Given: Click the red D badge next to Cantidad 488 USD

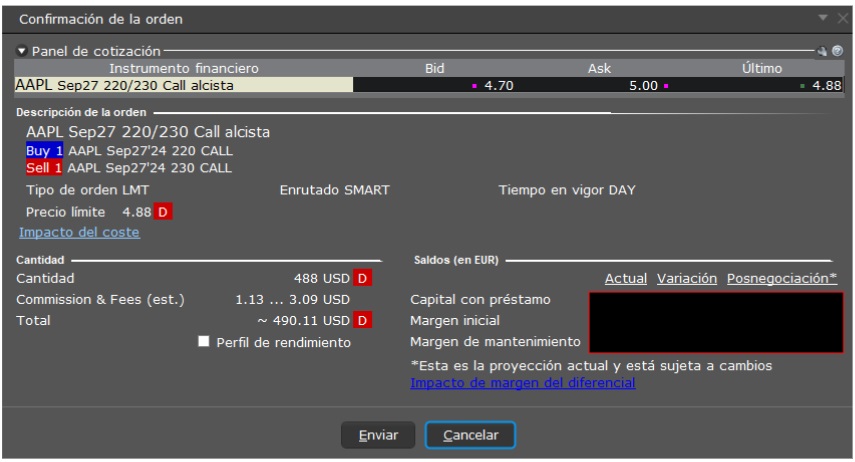Looking at the screenshot, I should (362, 278).
